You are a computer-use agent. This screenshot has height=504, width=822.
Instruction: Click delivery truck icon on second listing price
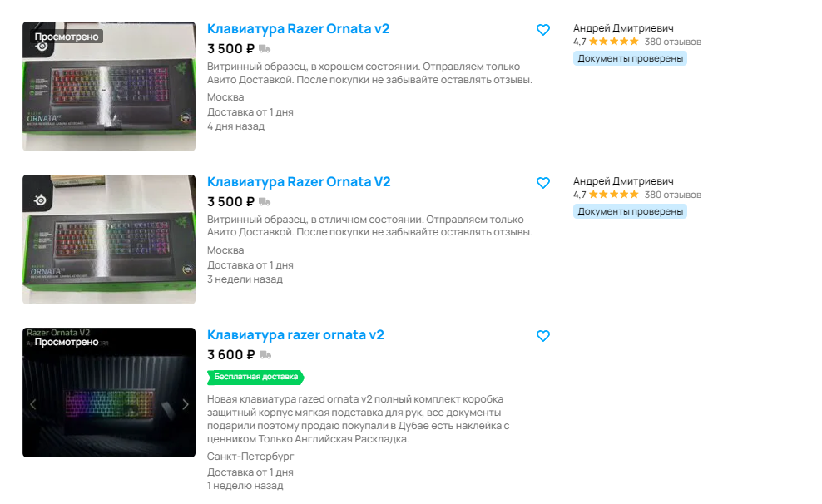tap(265, 202)
